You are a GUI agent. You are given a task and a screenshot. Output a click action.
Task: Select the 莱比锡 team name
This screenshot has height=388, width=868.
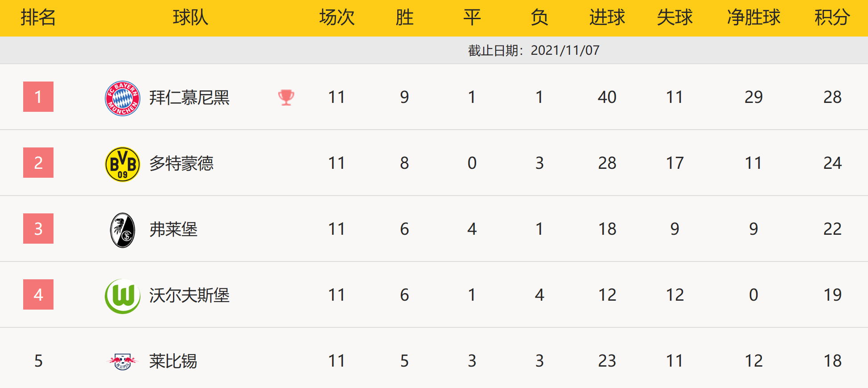click(173, 361)
